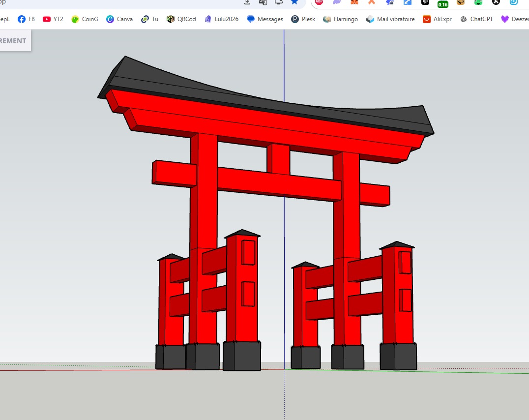Open the CoinG bookmark
This screenshot has width=529, height=420.
(x=85, y=19)
